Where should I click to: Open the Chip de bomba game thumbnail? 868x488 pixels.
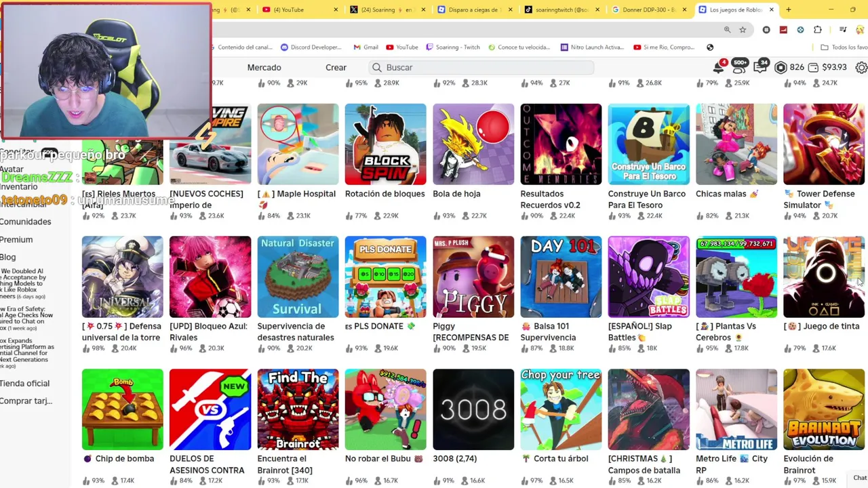(x=122, y=409)
